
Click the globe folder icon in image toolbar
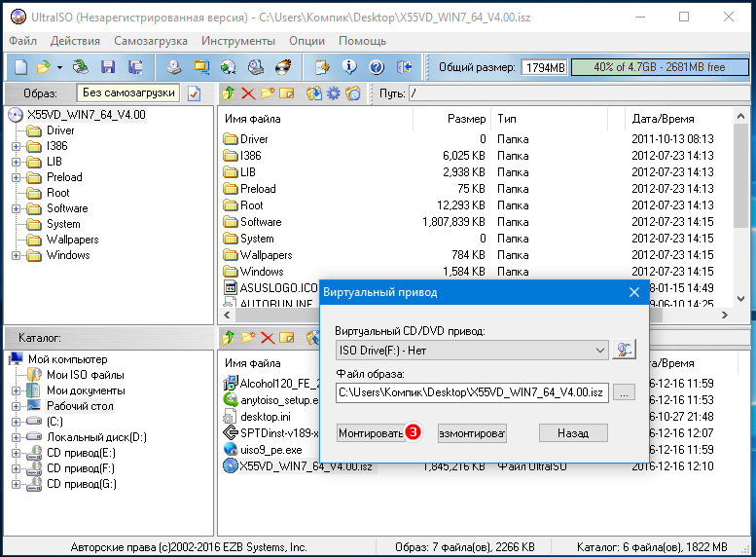point(352,93)
